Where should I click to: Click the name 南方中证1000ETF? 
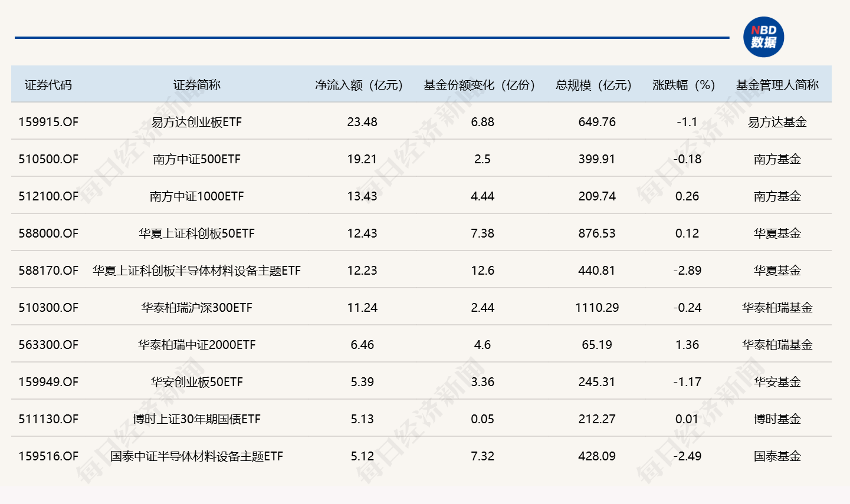point(197,196)
